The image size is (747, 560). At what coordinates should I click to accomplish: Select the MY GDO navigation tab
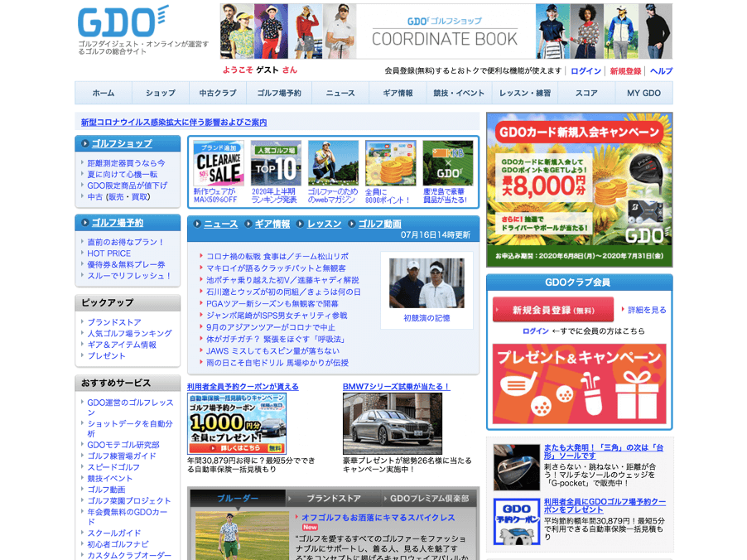point(643,93)
